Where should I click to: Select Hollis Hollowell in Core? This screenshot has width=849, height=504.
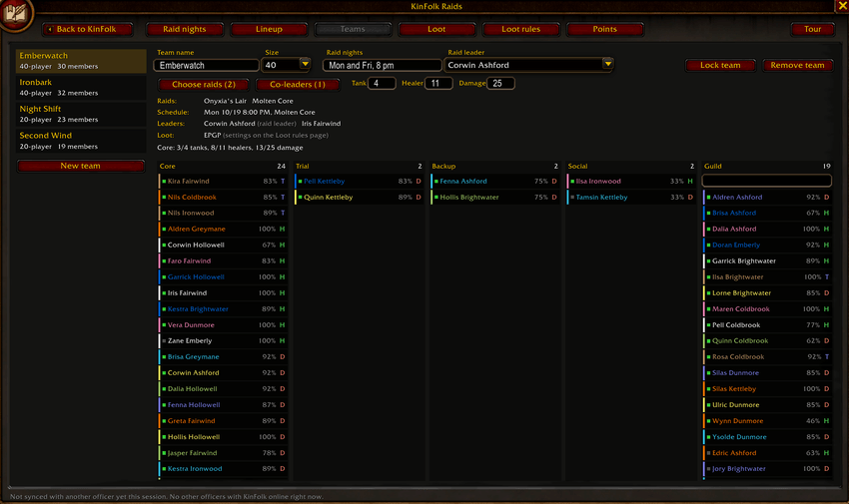pos(223,437)
